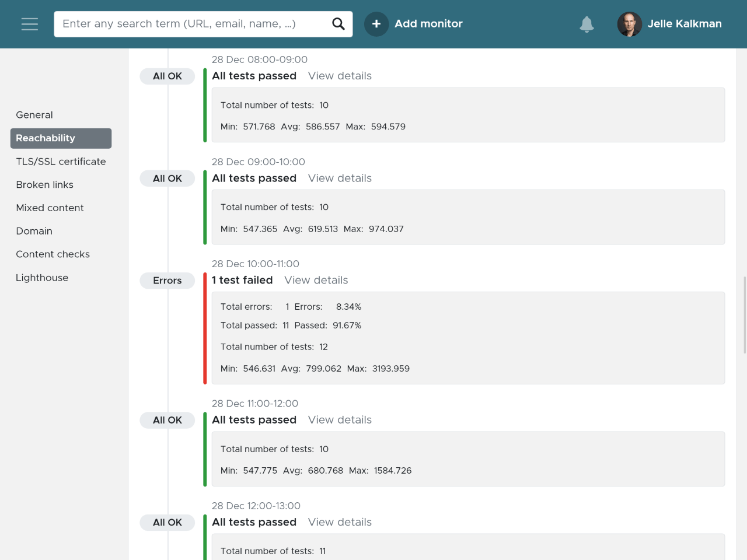Open Content checks section
The height and width of the screenshot is (560, 747).
[53, 254]
